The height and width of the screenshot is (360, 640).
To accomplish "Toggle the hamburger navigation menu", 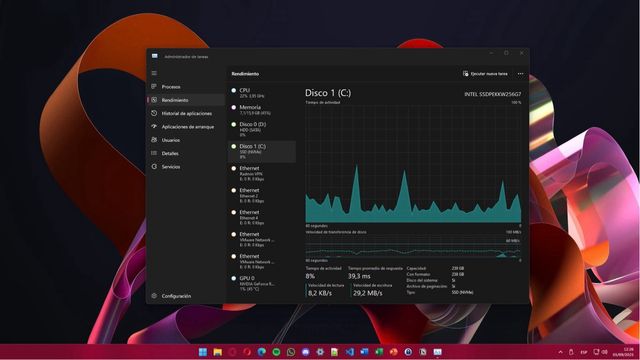I will [154, 73].
